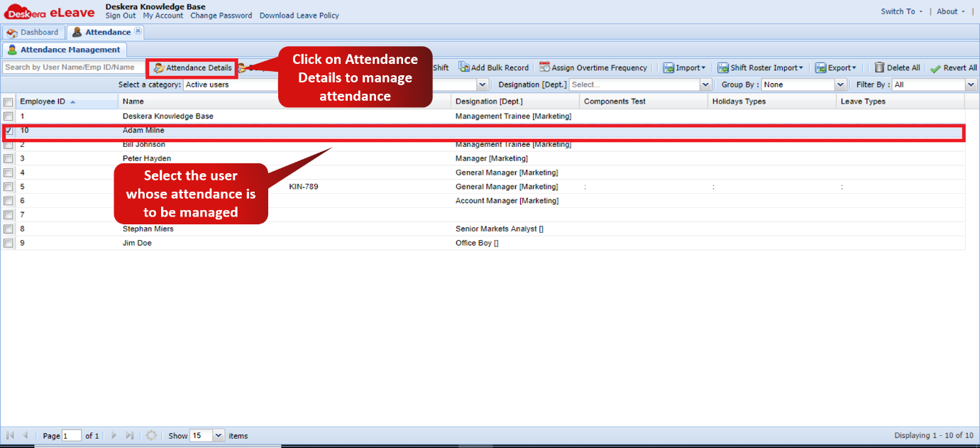980x448 pixels.
Task: Open Attendance Details
Action: pos(191,68)
